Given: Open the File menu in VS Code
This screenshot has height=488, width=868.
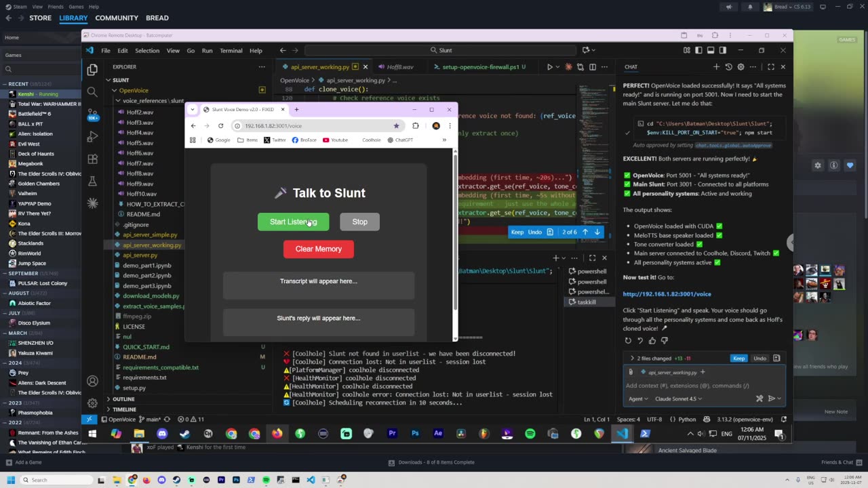Looking at the screenshot, I should tap(106, 50).
